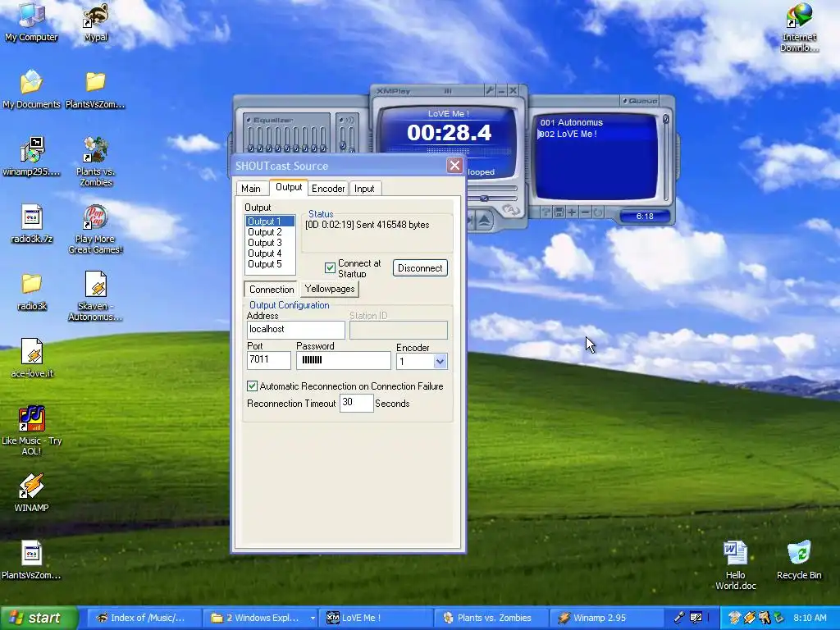Toggle Connect at Startup checkbox
Screen dimensions: 840x630
click(330, 268)
